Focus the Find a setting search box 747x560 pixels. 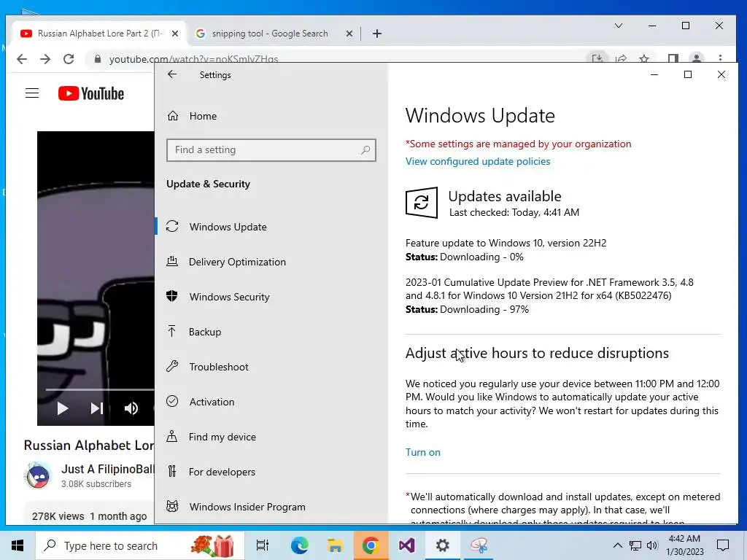[271, 150]
